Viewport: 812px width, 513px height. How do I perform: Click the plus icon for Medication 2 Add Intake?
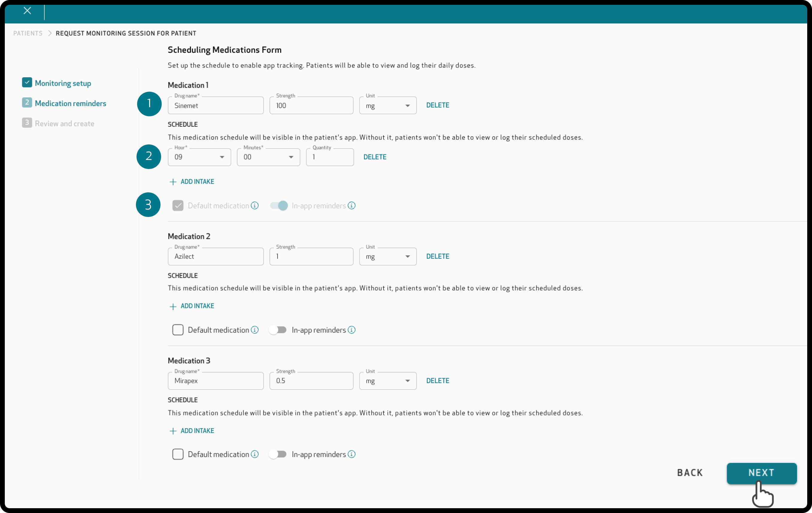pyautogui.click(x=173, y=307)
